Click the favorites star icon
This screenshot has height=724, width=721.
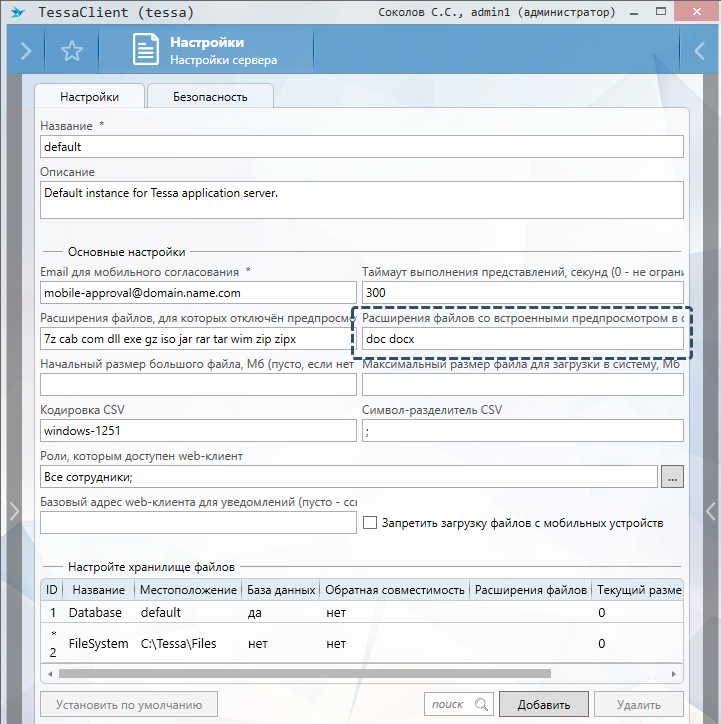click(72, 51)
